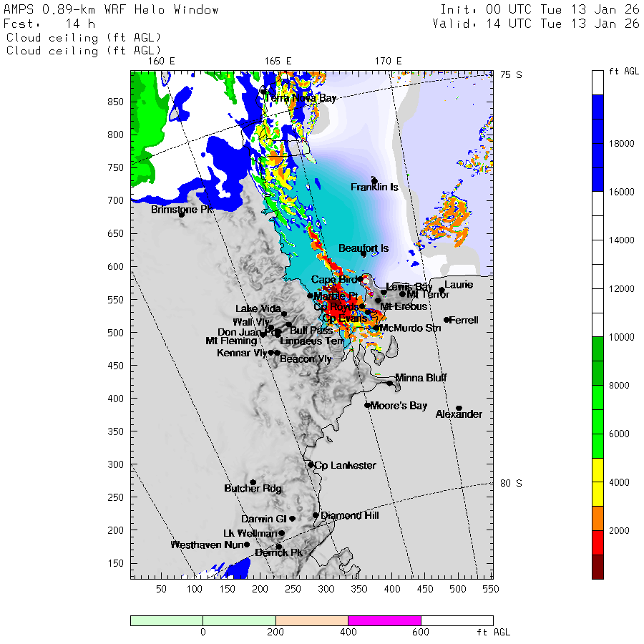Screen dimensions: 644x644
Task: Click the Ferrell station marker
Action: coord(447,320)
